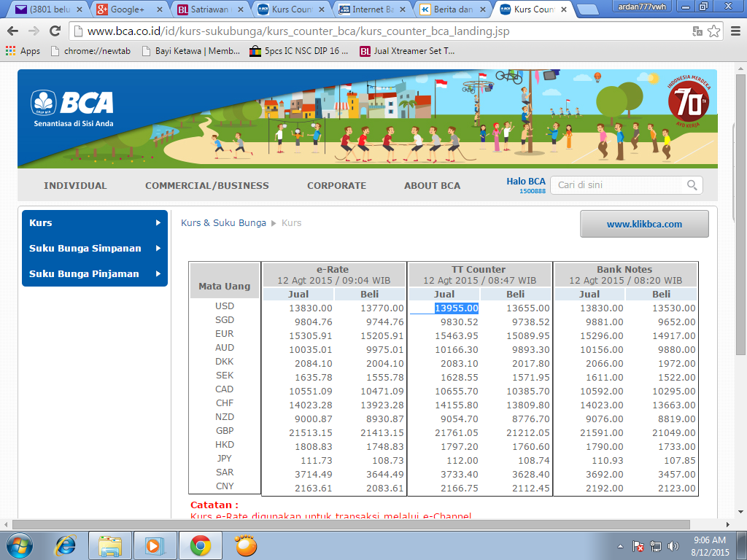Click the highlighted 13955.00 TT Counter value

457,308
